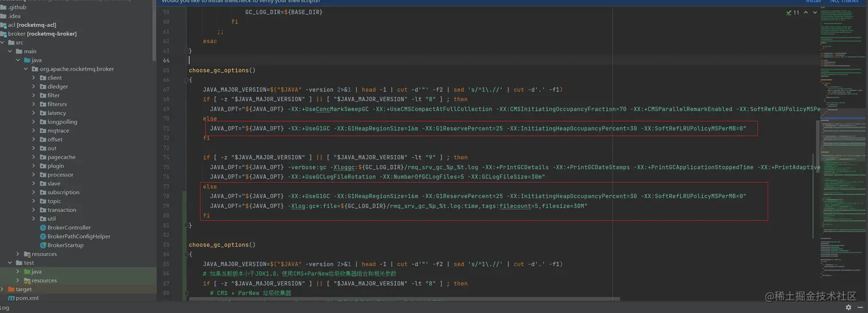
Task: Click the org.apache.rocketmq.broker package icon
Action: (34, 69)
